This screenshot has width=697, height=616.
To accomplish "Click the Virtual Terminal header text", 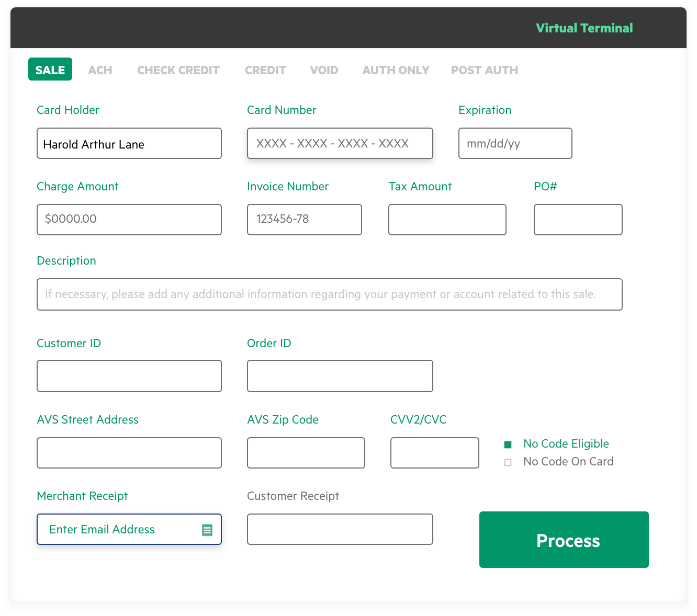I will pos(584,28).
